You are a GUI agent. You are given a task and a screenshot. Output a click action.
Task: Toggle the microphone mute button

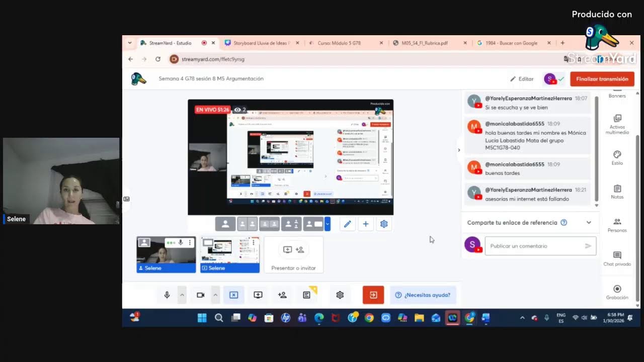tap(167, 295)
